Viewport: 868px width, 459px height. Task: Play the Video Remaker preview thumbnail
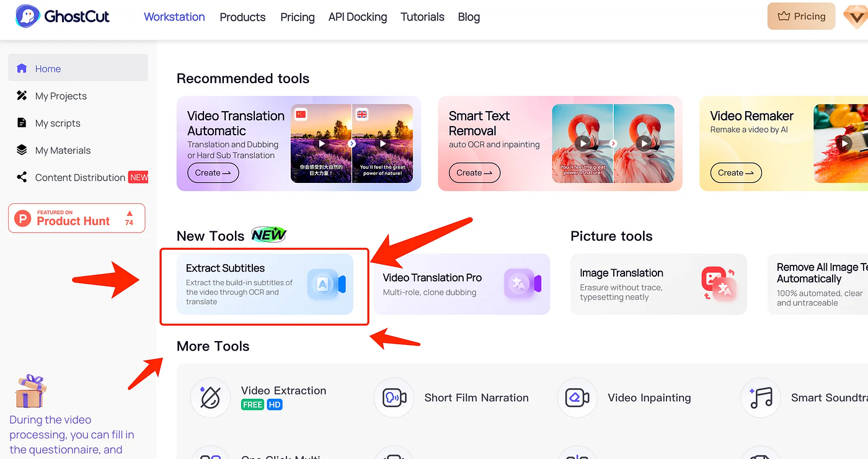pyautogui.click(x=844, y=143)
